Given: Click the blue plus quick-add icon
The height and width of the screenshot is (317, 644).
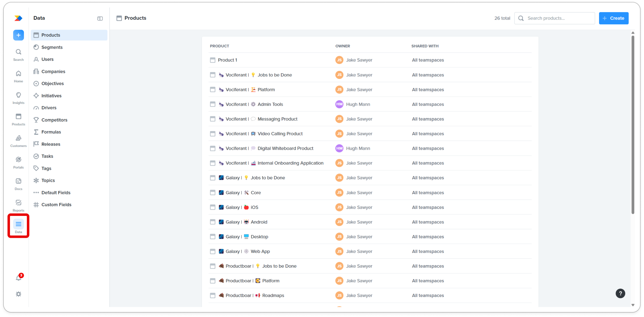Looking at the screenshot, I should [18, 35].
